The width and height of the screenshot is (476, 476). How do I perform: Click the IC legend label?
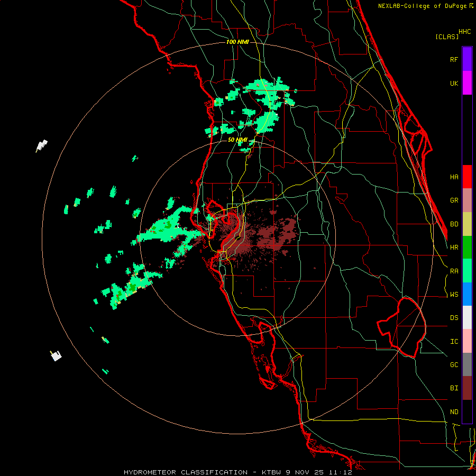454,342
